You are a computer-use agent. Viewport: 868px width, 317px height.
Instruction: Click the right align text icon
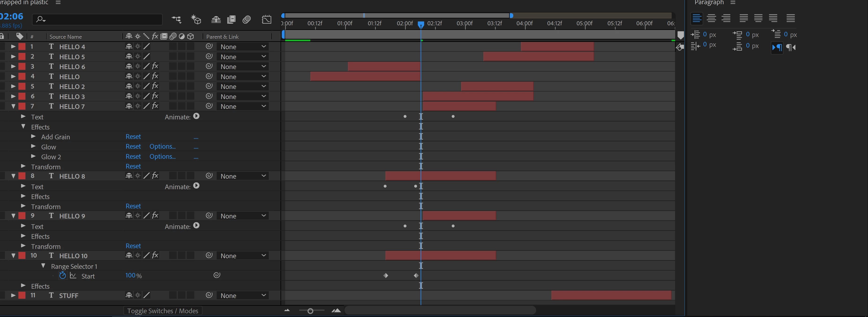point(726,18)
